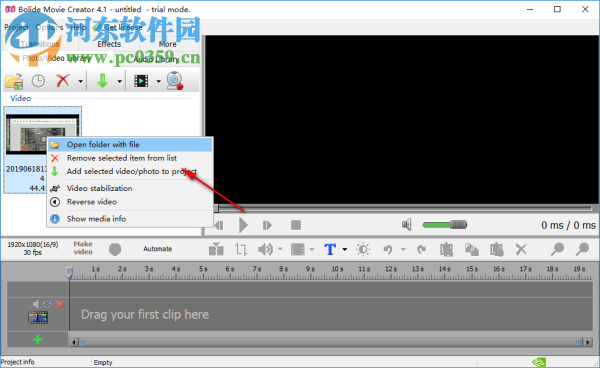Select the crop tool icon

coord(241,249)
